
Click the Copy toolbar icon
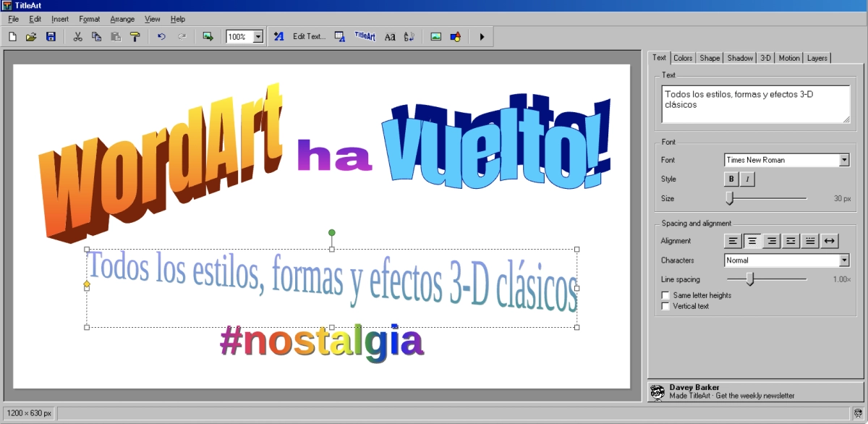(96, 36)
